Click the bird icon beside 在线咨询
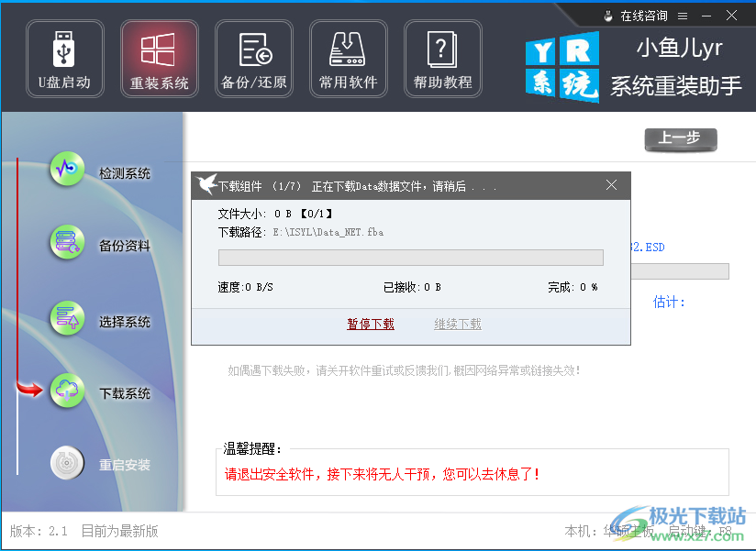Screen dimensions: 756x551 pos(607,15)
